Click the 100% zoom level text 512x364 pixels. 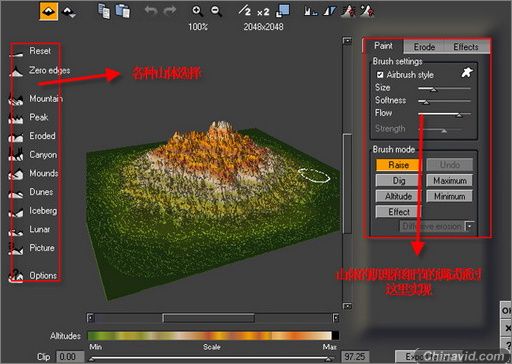[198, 27]
